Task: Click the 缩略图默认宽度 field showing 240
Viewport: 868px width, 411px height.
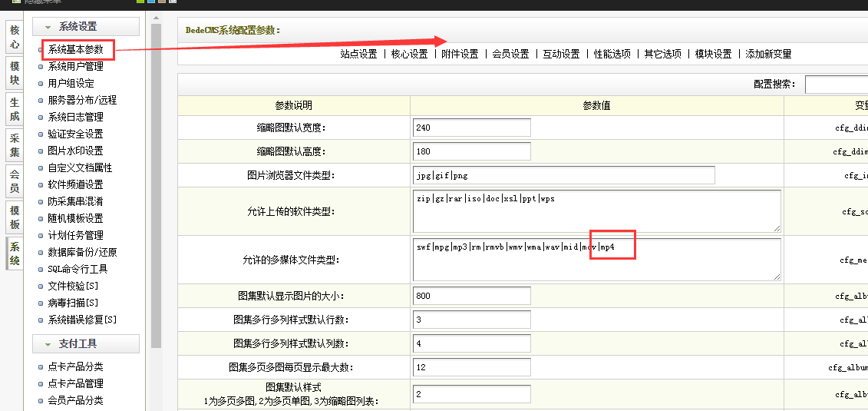Action: [x=471, y=128]
